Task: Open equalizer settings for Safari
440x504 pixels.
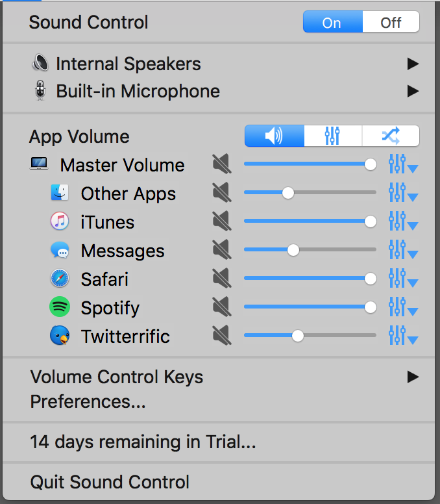Action: point(403,278)
